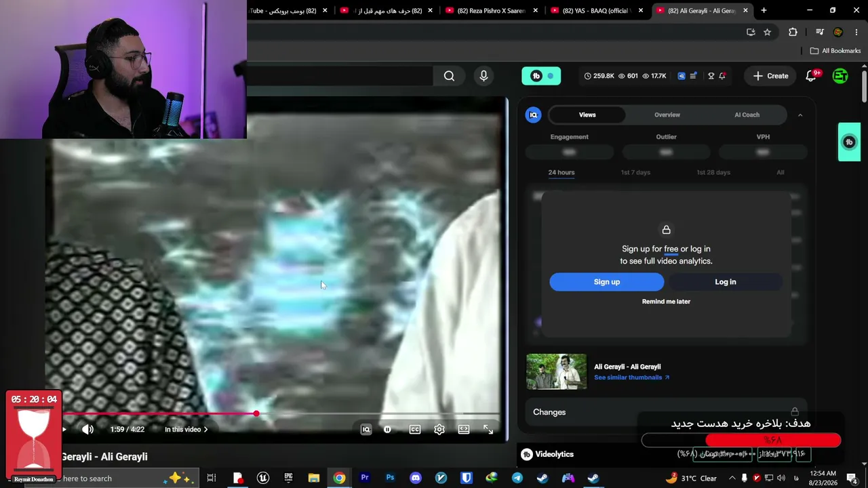This screenshot has height=488, width=868.
Task: Click the install app icon in address bar
Action: 751,32
